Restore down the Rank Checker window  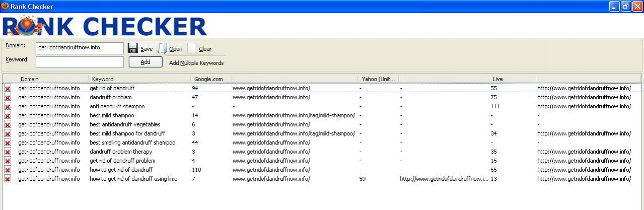tap(626, 6)
